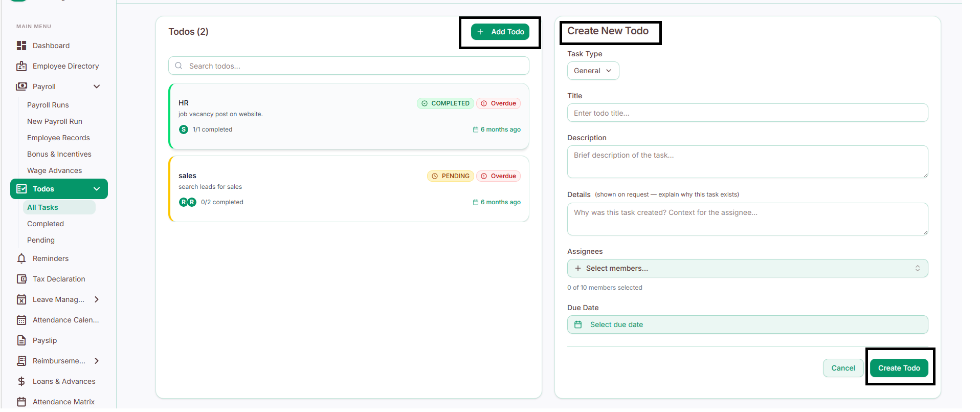Open Select members assignee dropdown
The height and width of the screenshot is (412, 980).
click(747, 268)
